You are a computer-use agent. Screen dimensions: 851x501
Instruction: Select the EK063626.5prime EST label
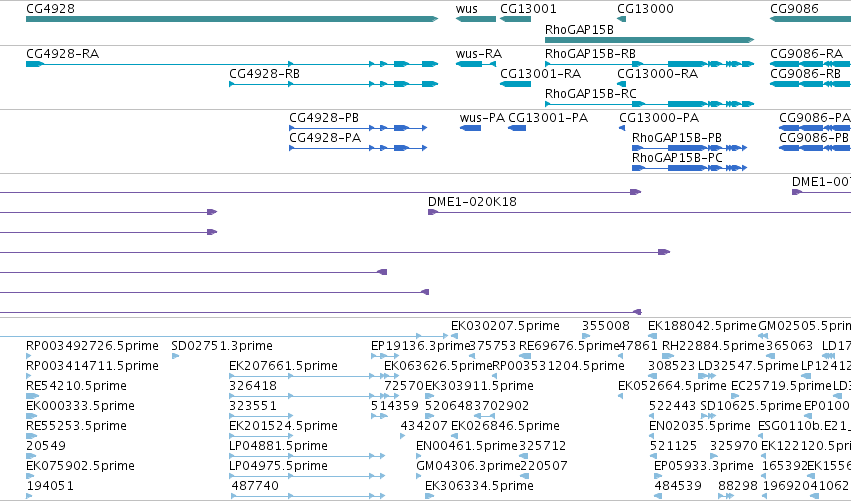[438, 366]
